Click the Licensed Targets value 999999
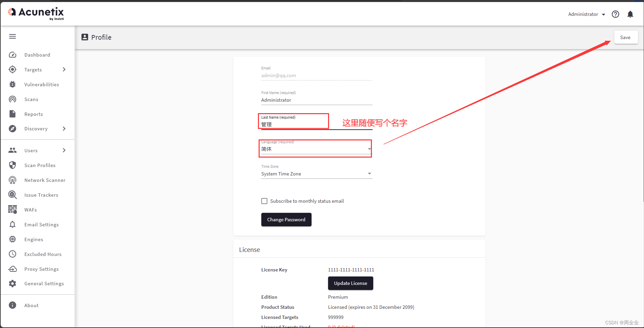Viewport: 644px width, 328px height. click(x=336, y=317)
